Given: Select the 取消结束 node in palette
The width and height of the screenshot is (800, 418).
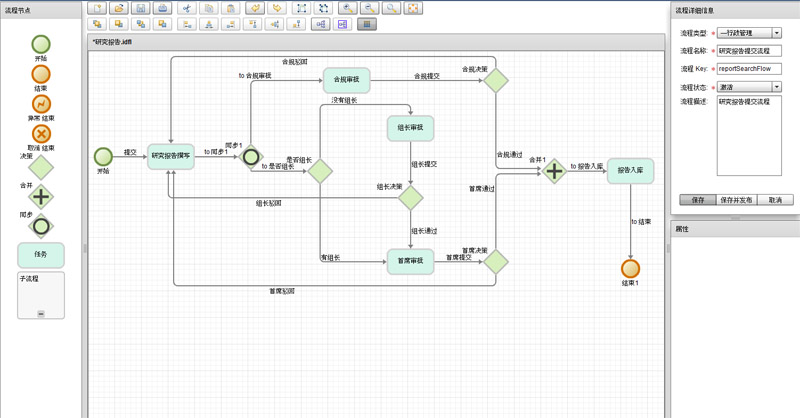Looking at the screenshot, I should [x=41, y=134].
